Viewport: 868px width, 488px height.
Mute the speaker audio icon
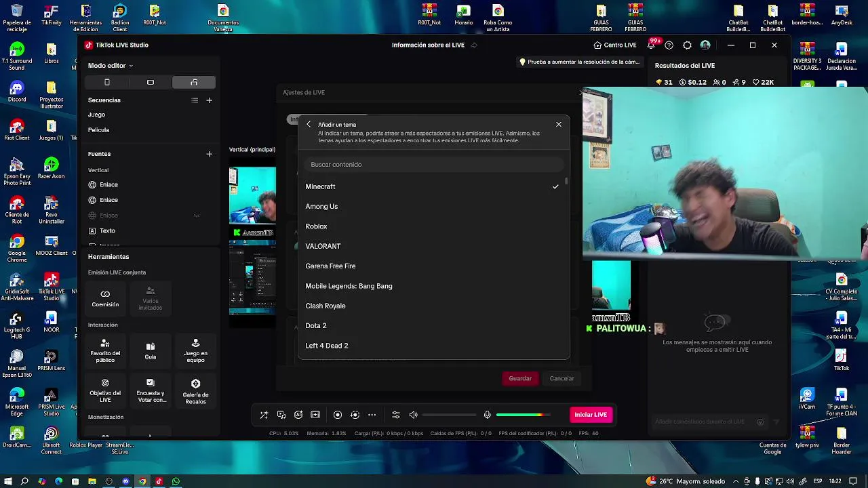(414, 415)
